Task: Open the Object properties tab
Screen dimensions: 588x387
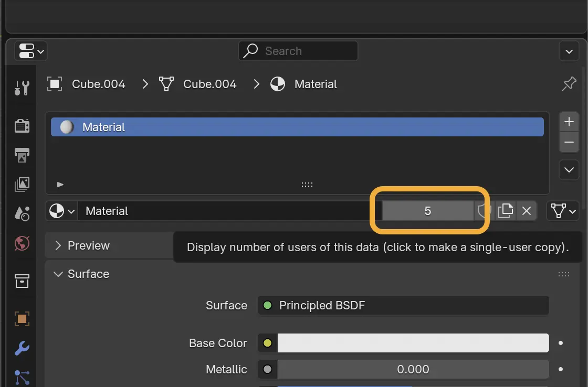Action: coord(22,319)
